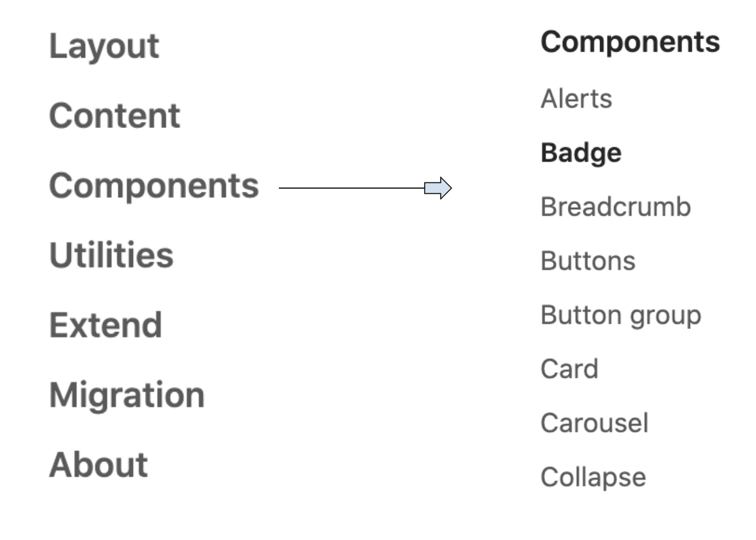Select the Utilities menu item
The width and height of the screenshot is (756, 540).
tap(111, 255)
